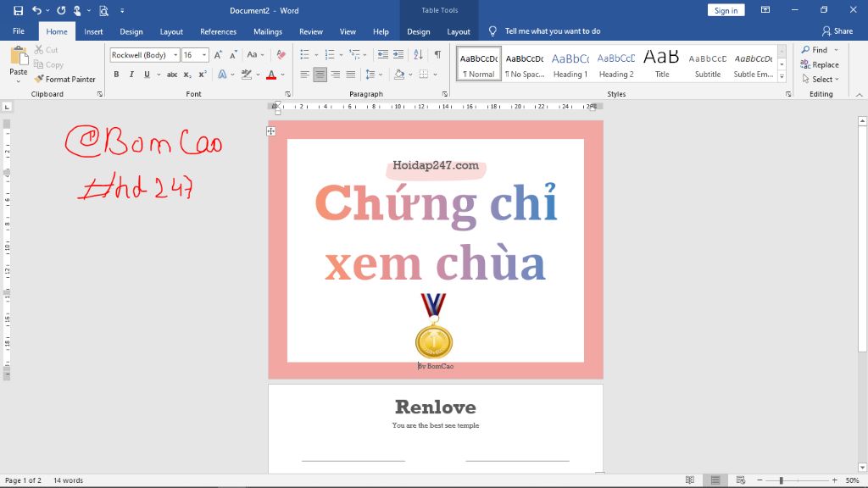Switch to Web Layout view
Image resolution: width=868 pixels, height=488 pixels.
point(741,480)
